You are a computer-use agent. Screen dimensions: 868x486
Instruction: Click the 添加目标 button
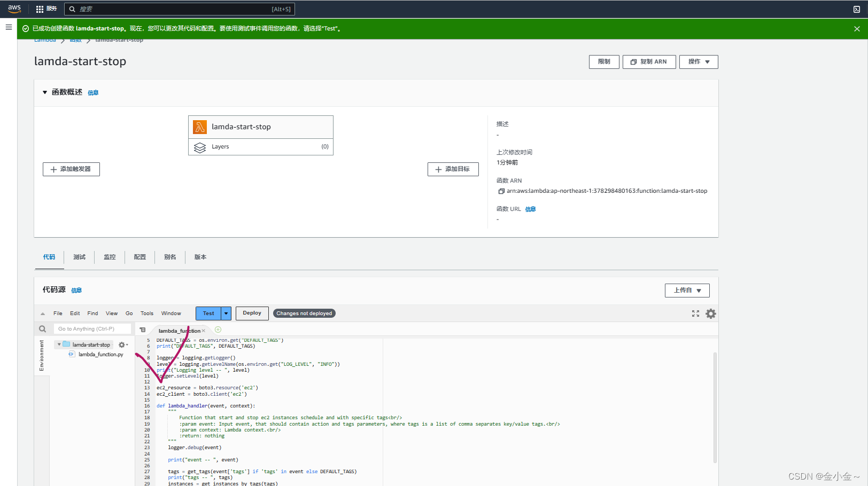tap(453, 169)
